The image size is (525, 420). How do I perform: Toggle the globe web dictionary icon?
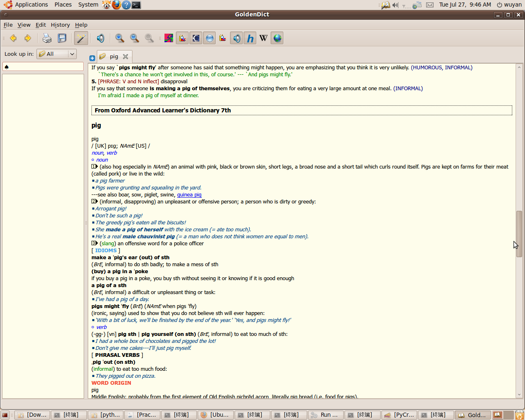277,38
